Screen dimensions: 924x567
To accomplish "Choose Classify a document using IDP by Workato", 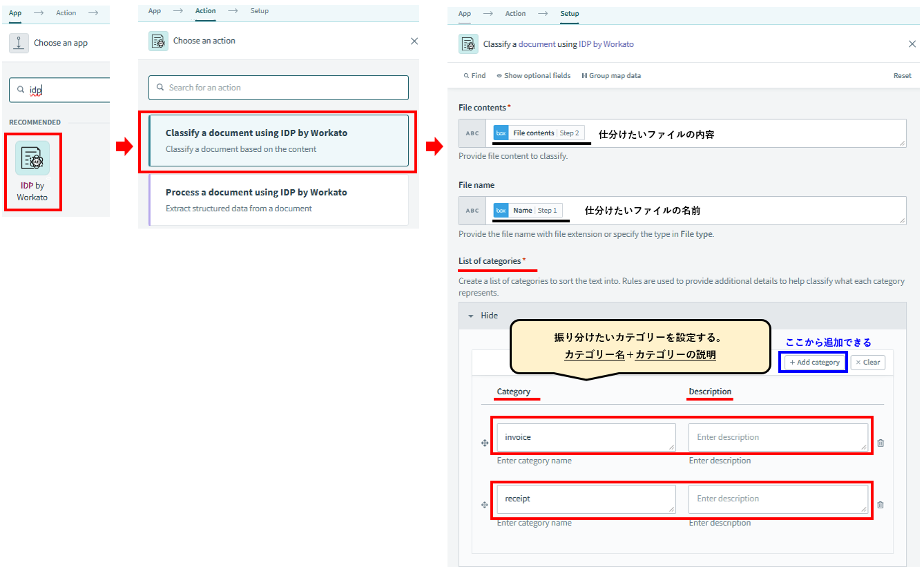I will [x=278, y=140].
